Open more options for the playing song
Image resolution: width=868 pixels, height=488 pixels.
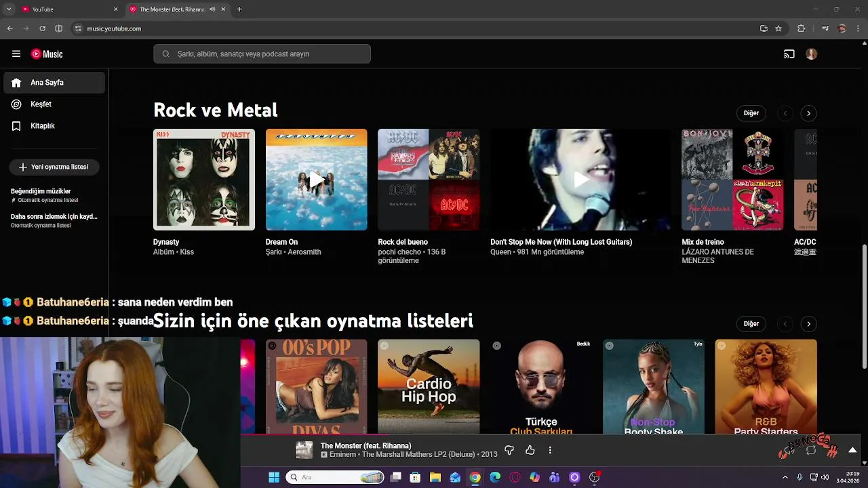pyautogui.click(x=550, y=450)
